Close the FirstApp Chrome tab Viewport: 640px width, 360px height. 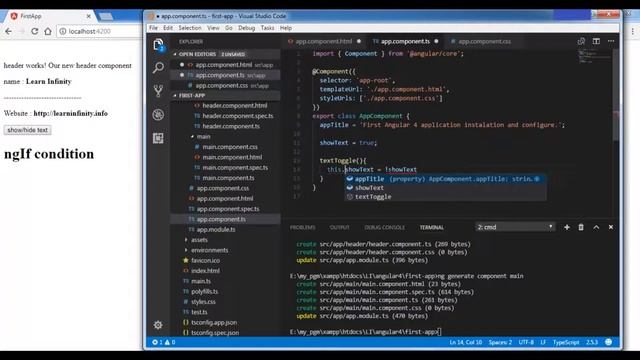(89, 16)
